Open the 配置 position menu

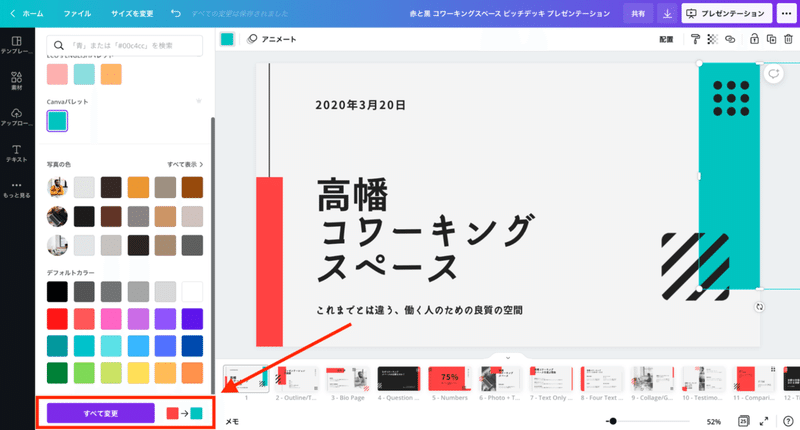pos(666,39)
